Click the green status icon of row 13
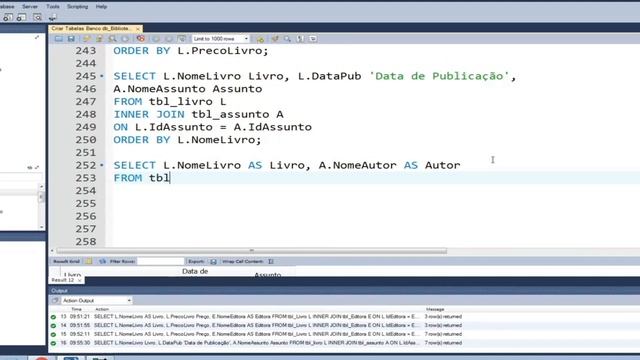 click(x=53, y=317)
